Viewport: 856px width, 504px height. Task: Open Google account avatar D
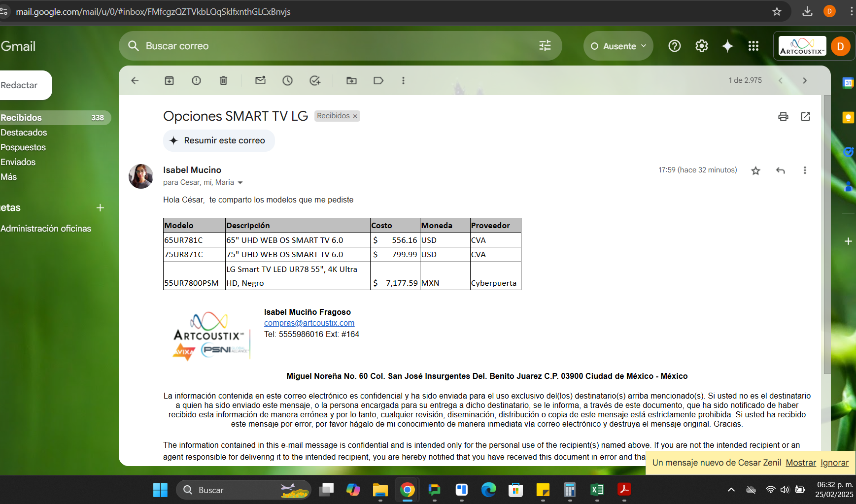840,46
